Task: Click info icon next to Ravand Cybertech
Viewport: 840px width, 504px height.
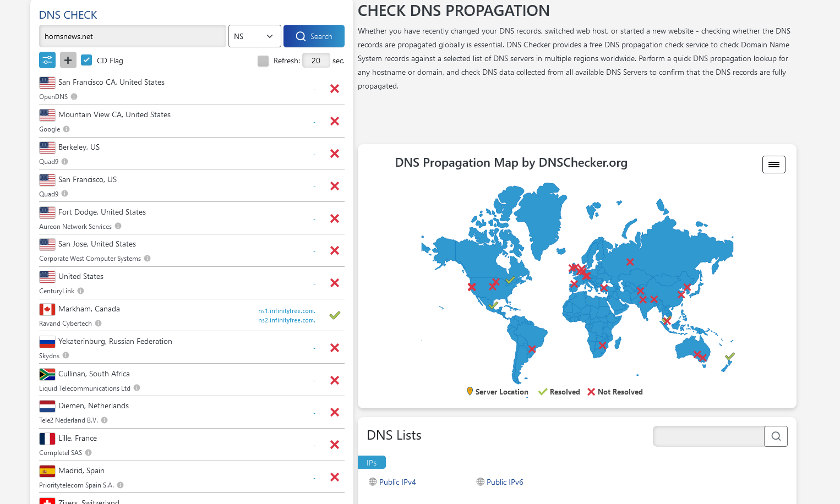Action: [99, 323]
